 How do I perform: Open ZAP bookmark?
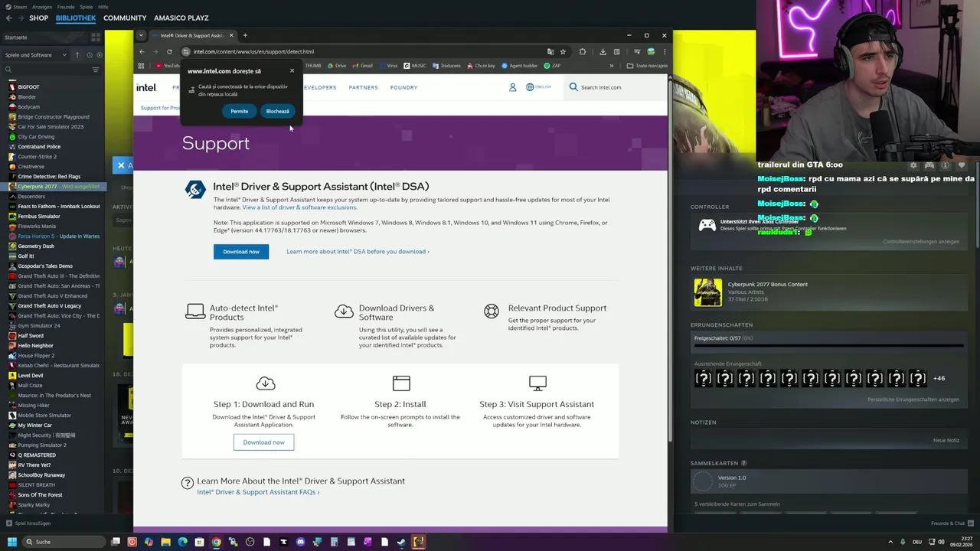coord(552,66)
